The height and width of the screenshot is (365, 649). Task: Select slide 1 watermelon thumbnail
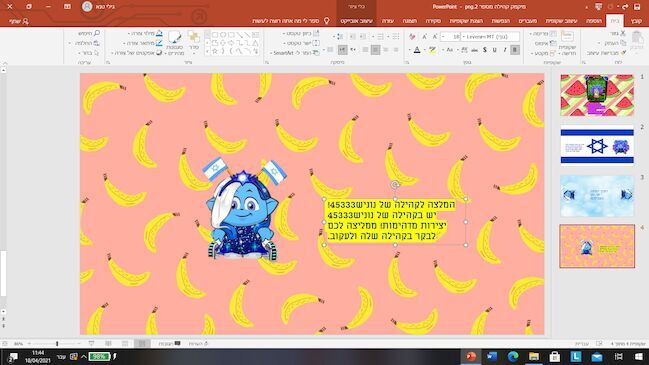[x=597, y=95]
